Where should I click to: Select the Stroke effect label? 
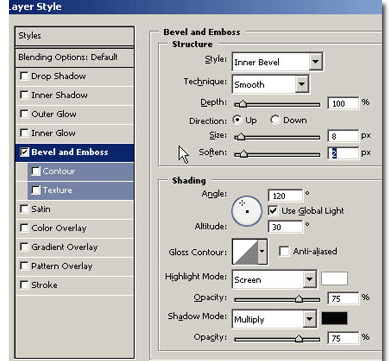pyautogui.click(x=44, y=285)
